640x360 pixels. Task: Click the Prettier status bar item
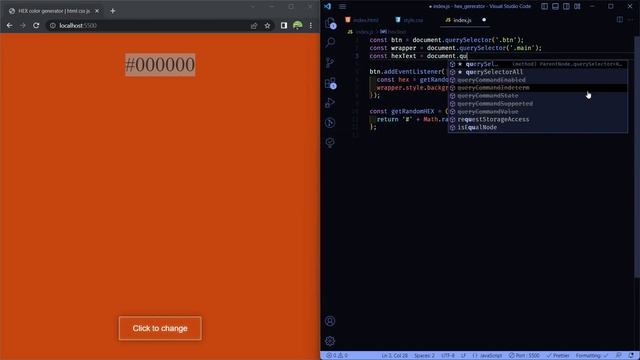pyautogui.click(x=558, y=356)
